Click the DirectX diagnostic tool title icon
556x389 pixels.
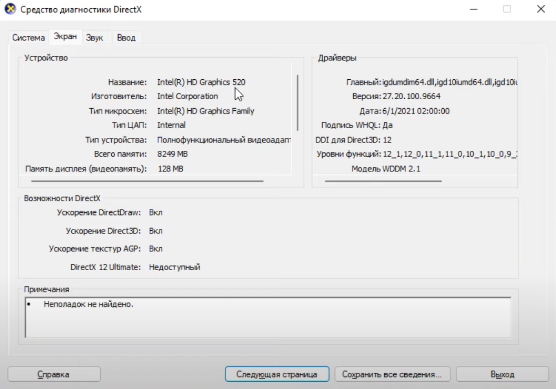10,9
